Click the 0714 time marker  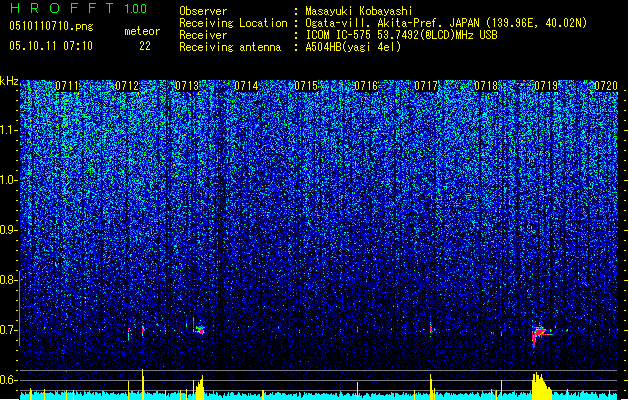point(246,86)
